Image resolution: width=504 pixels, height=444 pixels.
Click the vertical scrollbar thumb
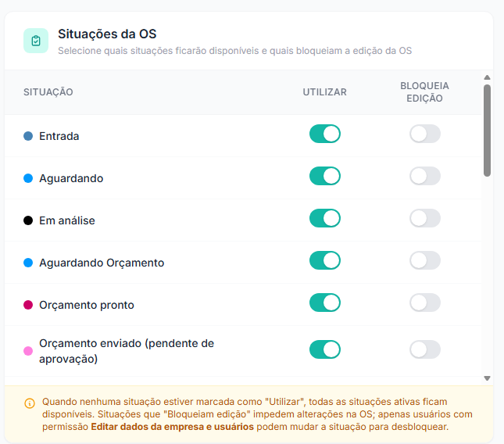pyautogui.click(x=487, y=131)
